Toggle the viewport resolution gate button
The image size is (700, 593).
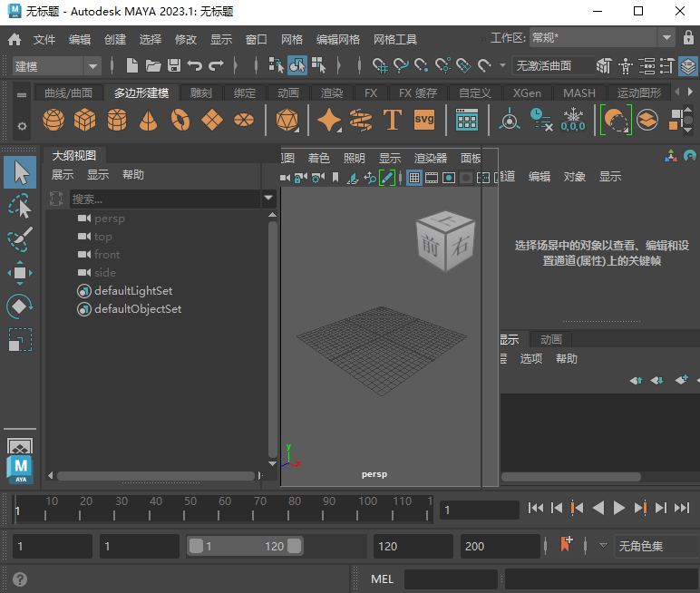(449, 179)
